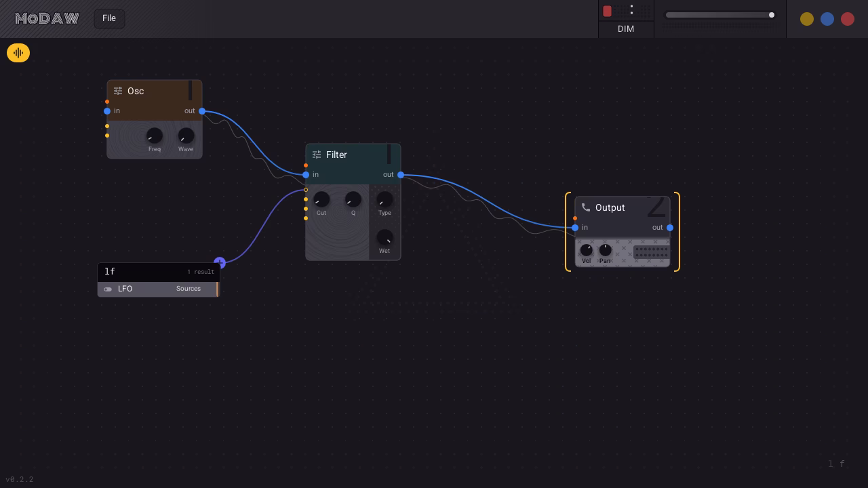The image size is (868, 488).
Task: Click the red record indicator in the top bar
Action: click(x=607, y=11)
